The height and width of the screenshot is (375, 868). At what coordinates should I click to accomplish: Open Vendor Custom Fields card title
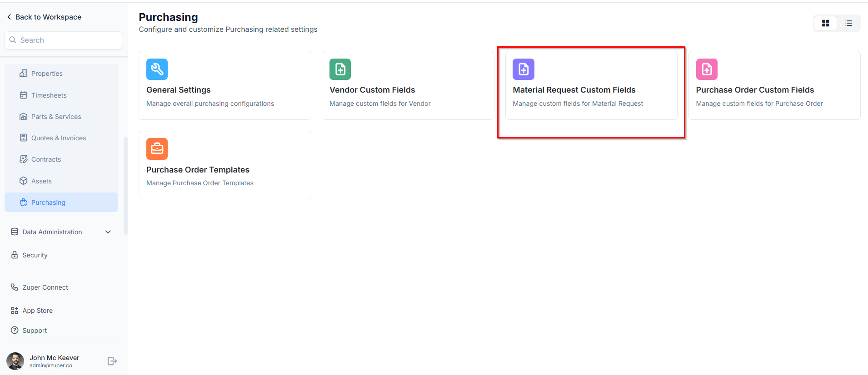pos(372,90)
